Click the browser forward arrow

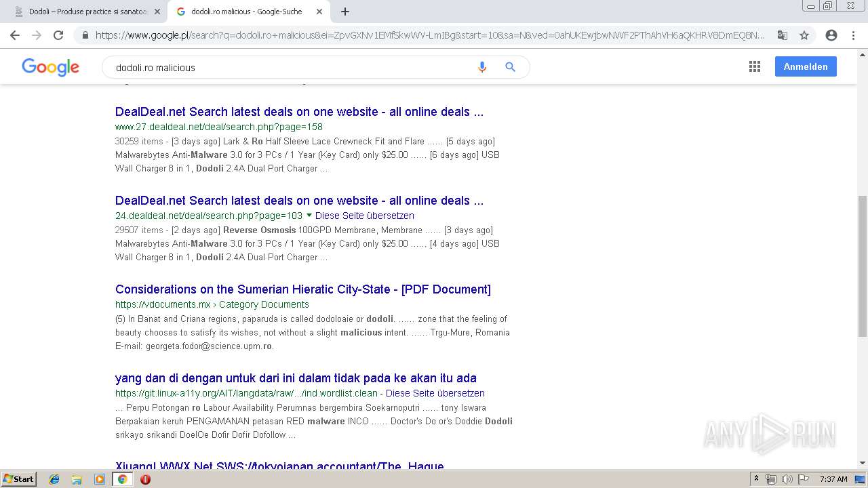click(x=37, y=35)
